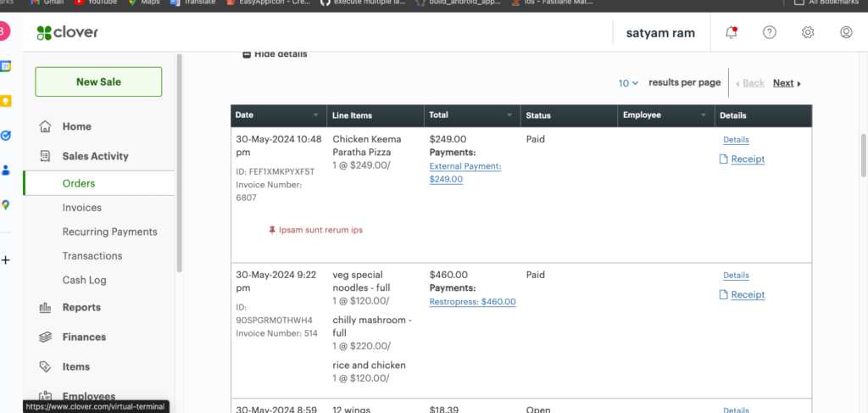Select Invoices in the sidebar menu
This screenshot has height=413, width=868.
[x=81, y=208]
